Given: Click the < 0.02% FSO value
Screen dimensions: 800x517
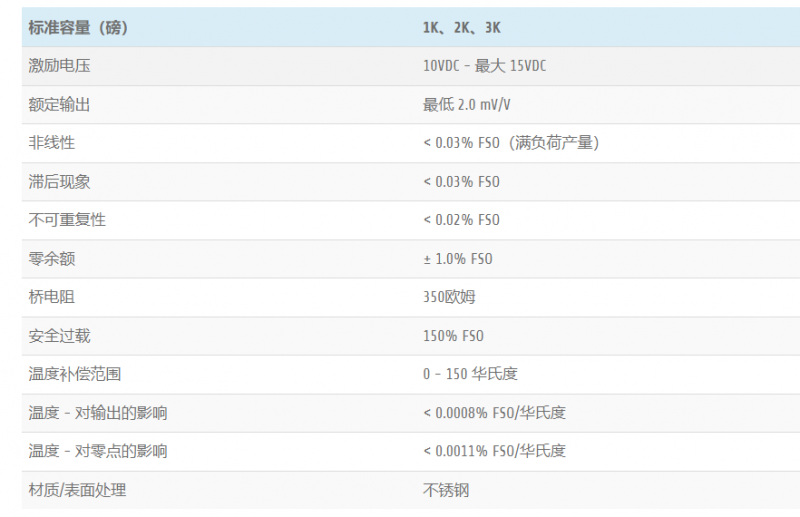Looking at the screenshot, I should (x=461, y=220).
